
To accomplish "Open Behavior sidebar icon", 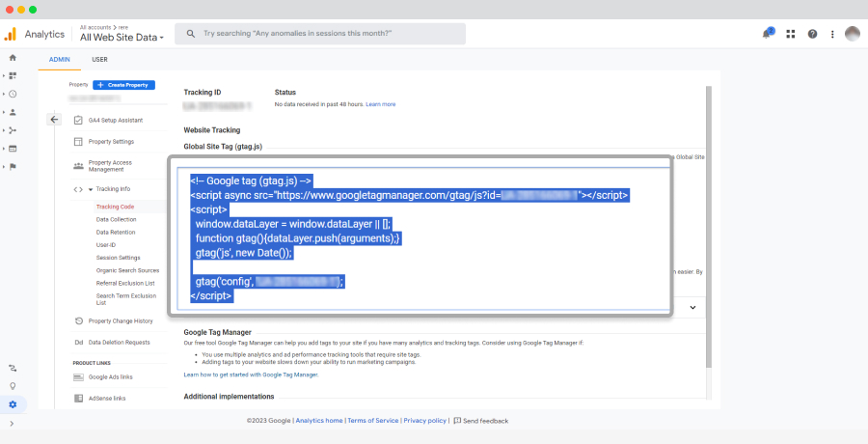I will click(13, 149).
